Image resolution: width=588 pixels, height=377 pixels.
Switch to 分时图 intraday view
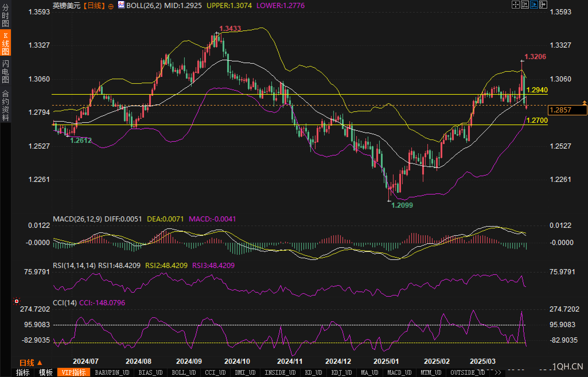click(5, 15)
